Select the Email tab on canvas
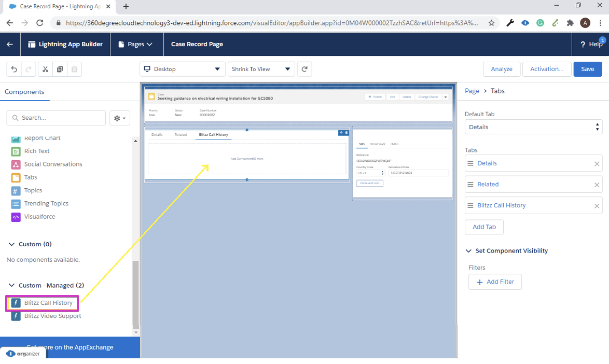This screenshot has width=609, height=364. [395, 144]
